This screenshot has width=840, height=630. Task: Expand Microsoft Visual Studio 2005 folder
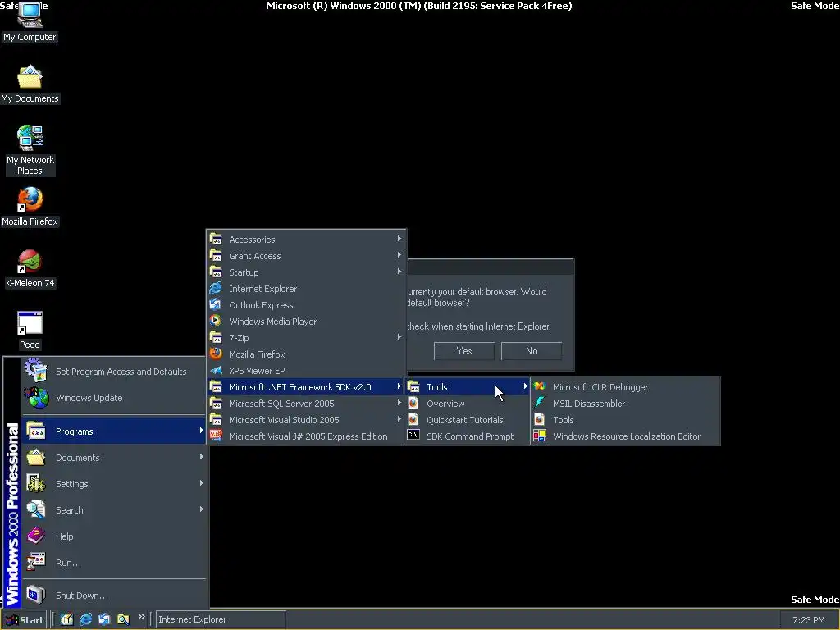306,420
